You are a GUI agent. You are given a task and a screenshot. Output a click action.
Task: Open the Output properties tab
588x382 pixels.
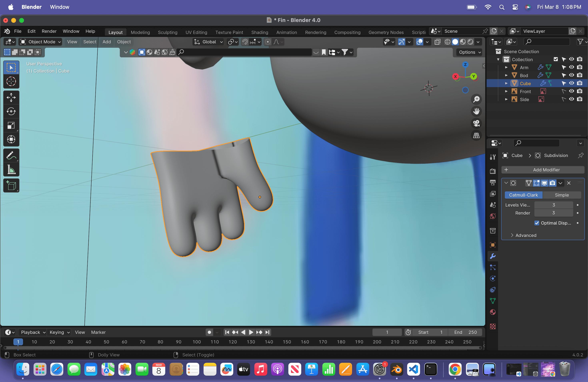coord(493,182)
